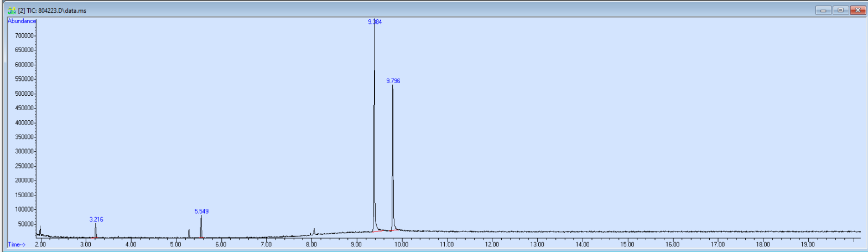868x252 pixels.
Task: Click the 17.00 time axis value
Action: coord(718,244)
